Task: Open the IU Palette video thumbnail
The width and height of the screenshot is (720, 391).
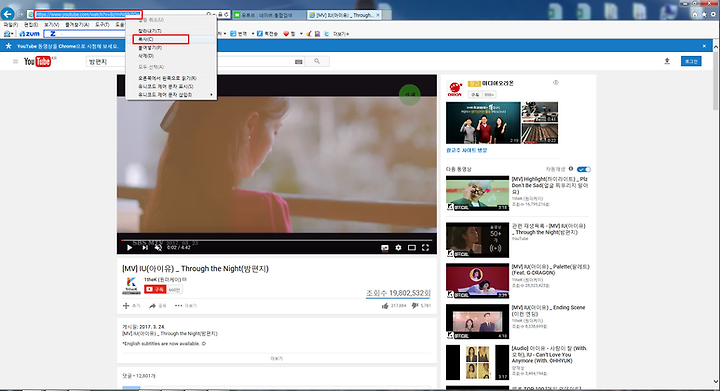Action: pos(478,281)
